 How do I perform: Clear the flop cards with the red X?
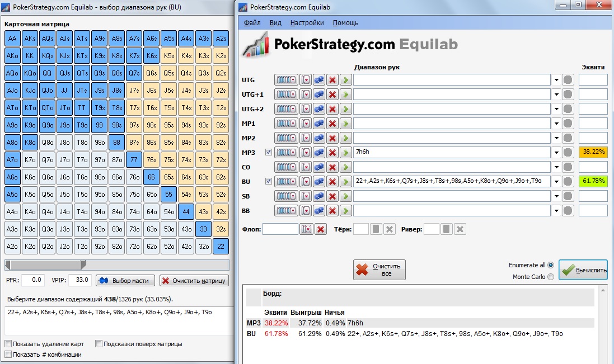coord(321,229)
